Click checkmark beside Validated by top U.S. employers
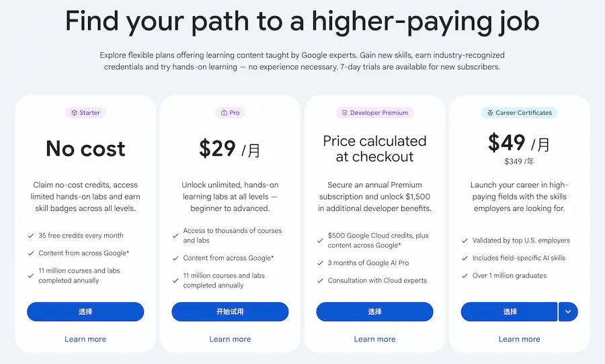 465,240
